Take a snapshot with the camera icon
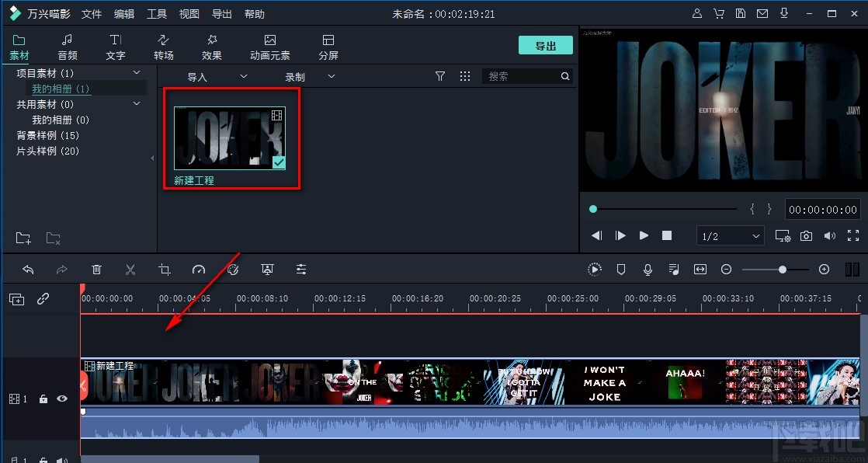 click(x=806, y=235)
